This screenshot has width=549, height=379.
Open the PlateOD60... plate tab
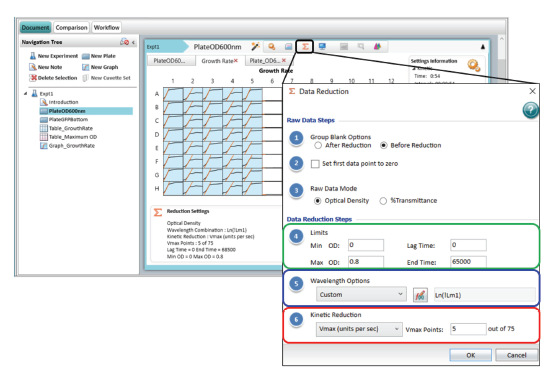point(172,61)
